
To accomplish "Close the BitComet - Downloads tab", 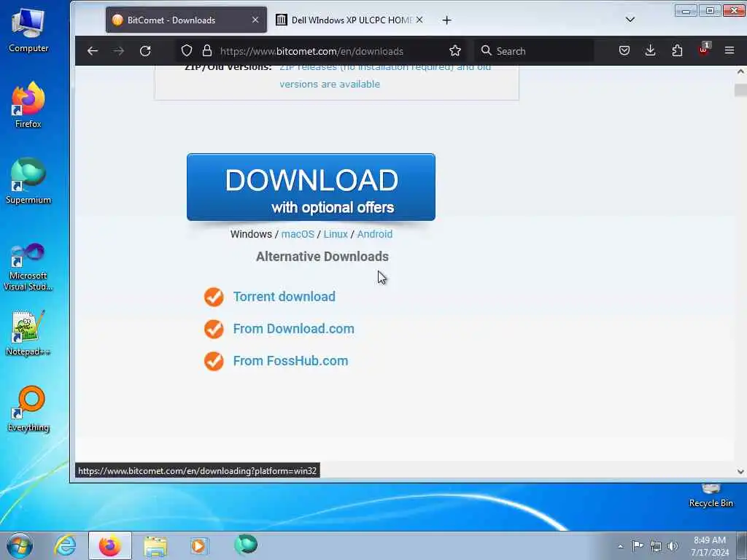I will point(255,20).
